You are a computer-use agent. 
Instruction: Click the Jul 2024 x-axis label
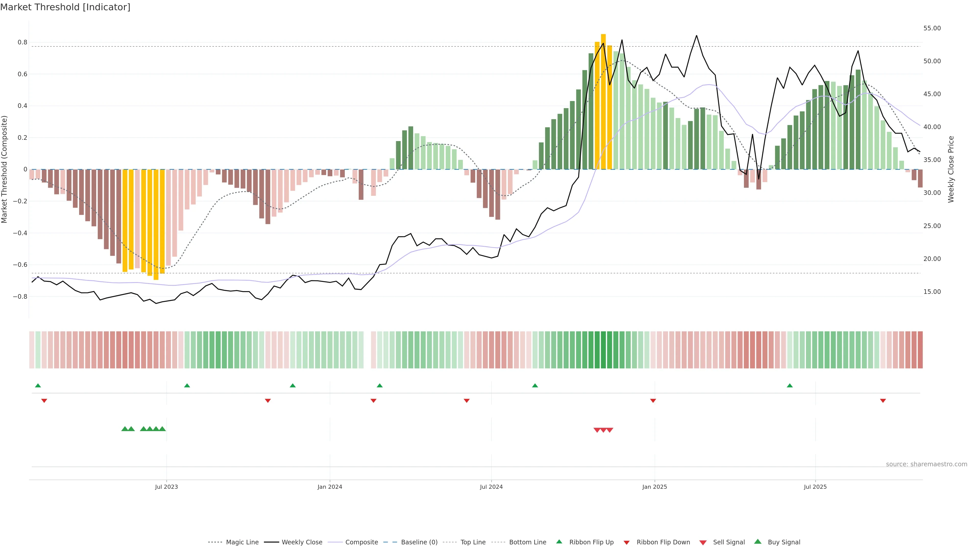pyautogui.click(x=491, y=487)
